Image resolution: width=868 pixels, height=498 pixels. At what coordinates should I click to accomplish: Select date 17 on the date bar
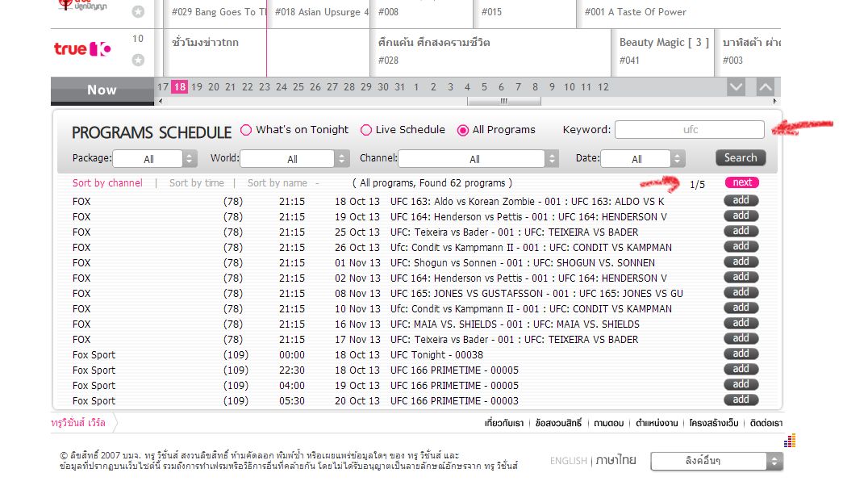[163, 87]
